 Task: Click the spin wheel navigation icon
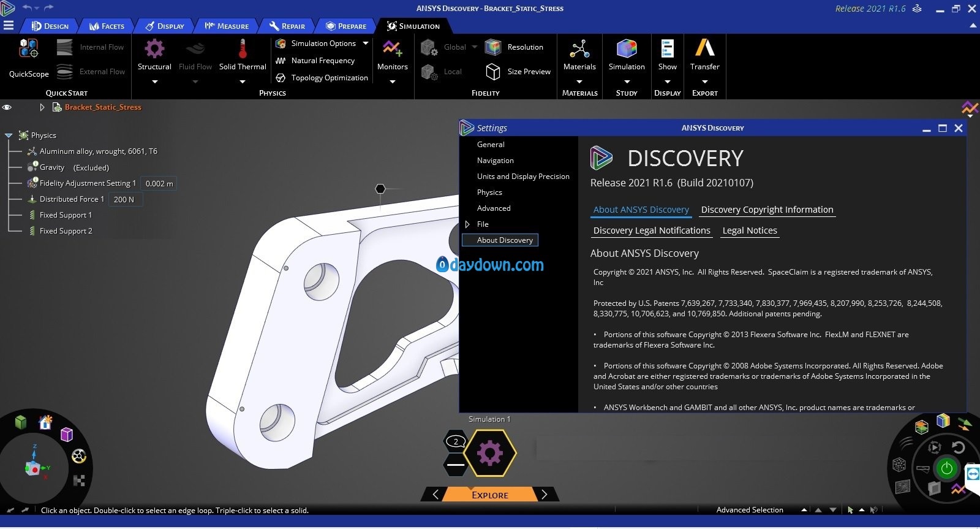click(79, 457)
